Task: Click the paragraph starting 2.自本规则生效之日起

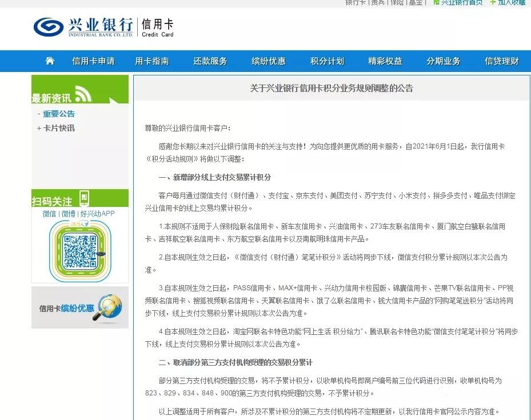Action: (326, 263)
